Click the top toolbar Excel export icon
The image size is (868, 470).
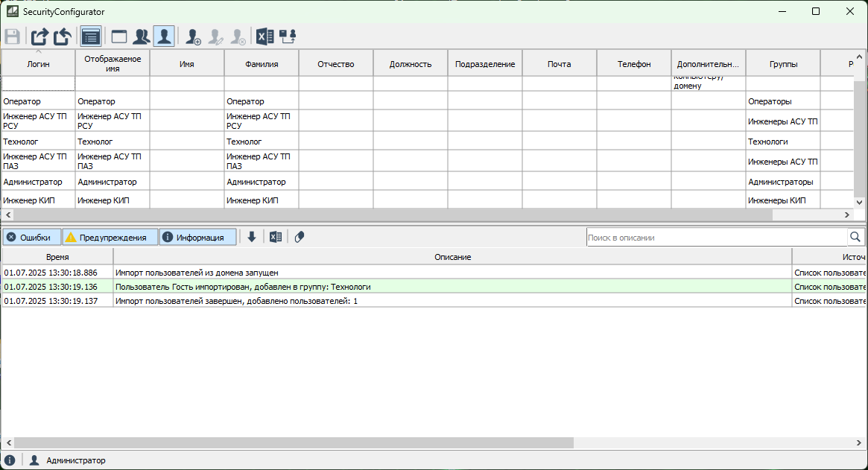[264, 36]
